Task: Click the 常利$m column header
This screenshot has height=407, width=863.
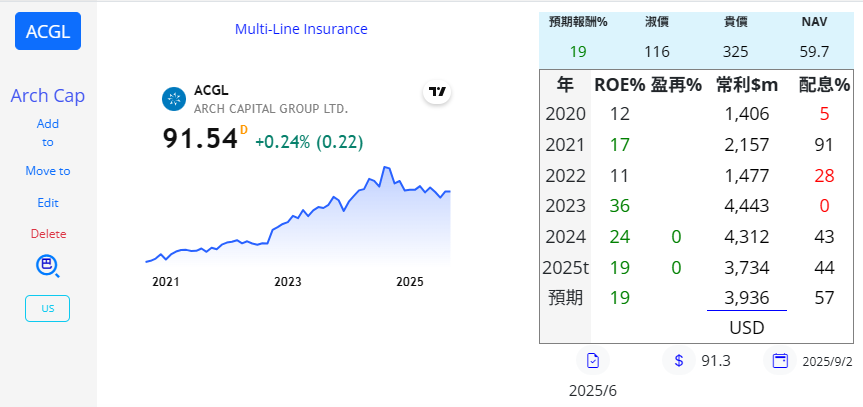Action: tap(747, 85)
